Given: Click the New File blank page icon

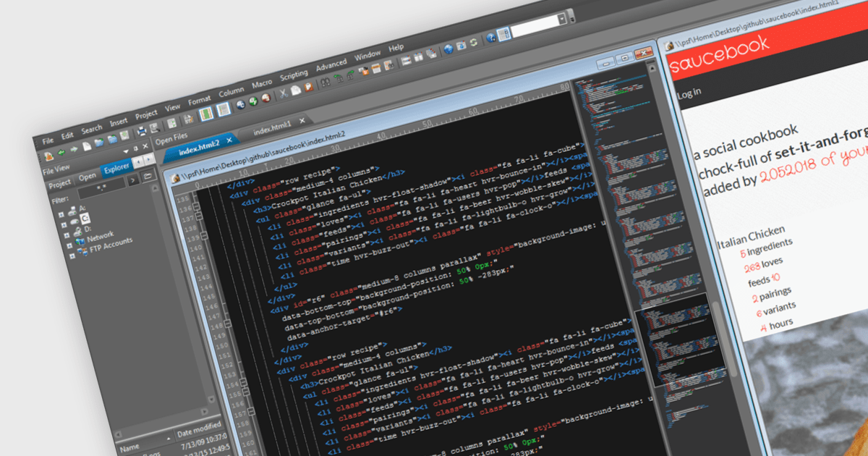Looking at the screenshot, I should (x=86, y=145).
